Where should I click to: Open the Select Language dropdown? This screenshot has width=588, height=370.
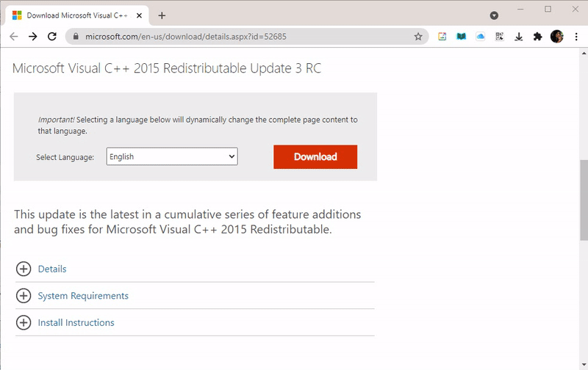[x=172, y=156]
